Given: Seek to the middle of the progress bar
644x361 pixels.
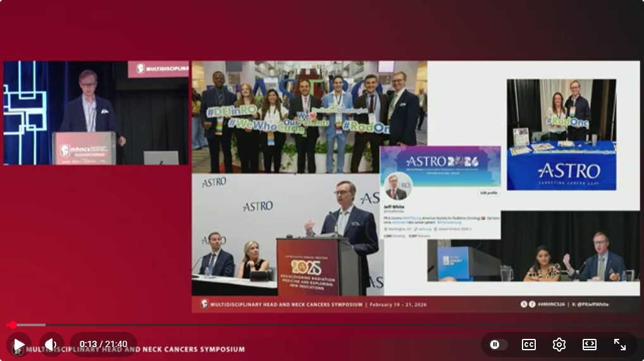Looking at the screenshot, I should tap(322, 325).
